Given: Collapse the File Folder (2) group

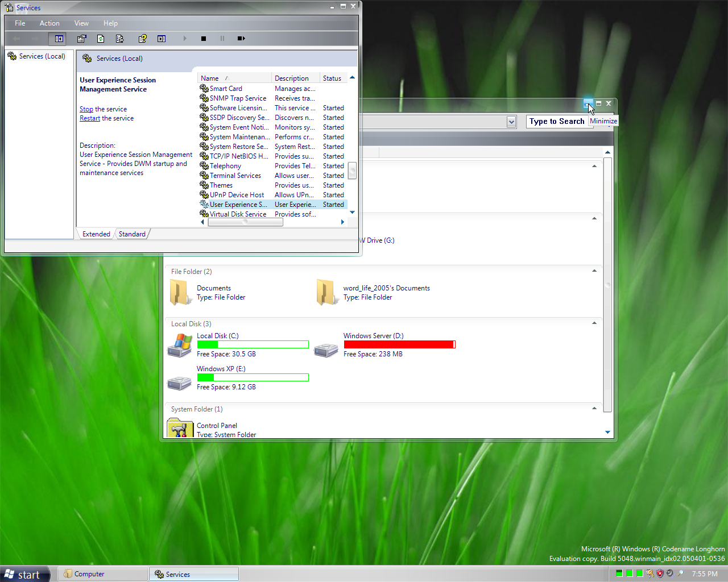Looking at the screenshot, I should 594,271.
